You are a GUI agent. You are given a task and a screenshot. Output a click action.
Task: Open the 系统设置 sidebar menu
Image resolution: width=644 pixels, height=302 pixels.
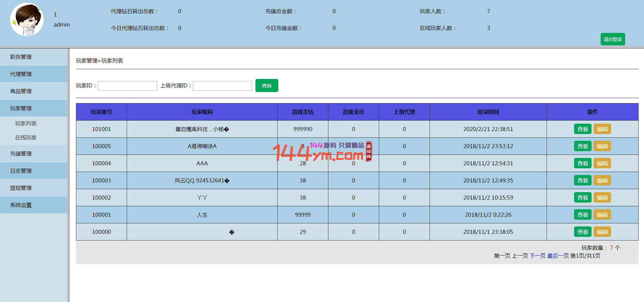(x=21, y=205)
